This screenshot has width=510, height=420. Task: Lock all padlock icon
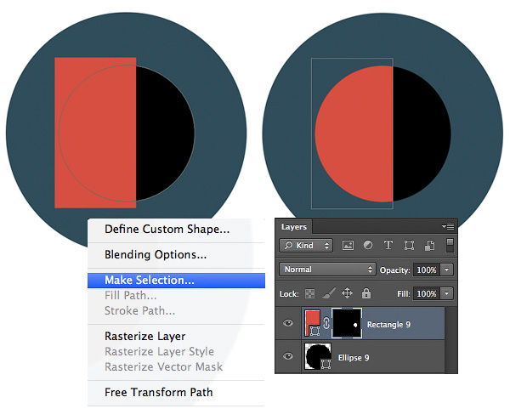[366, 293]
